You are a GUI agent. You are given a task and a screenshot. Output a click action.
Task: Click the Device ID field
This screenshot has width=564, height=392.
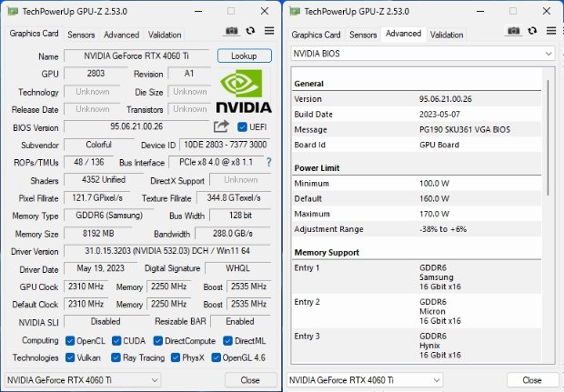226,145
